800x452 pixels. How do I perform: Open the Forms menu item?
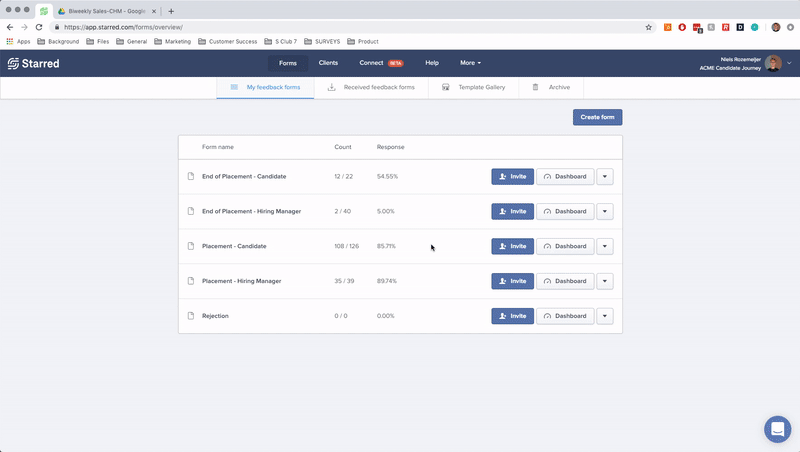[x=288, y=63]
